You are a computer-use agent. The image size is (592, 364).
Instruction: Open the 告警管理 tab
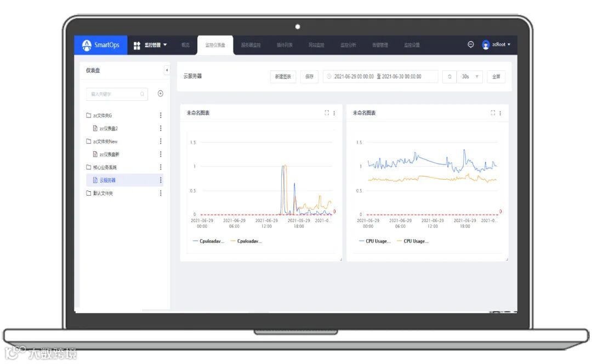pos(380,45)
